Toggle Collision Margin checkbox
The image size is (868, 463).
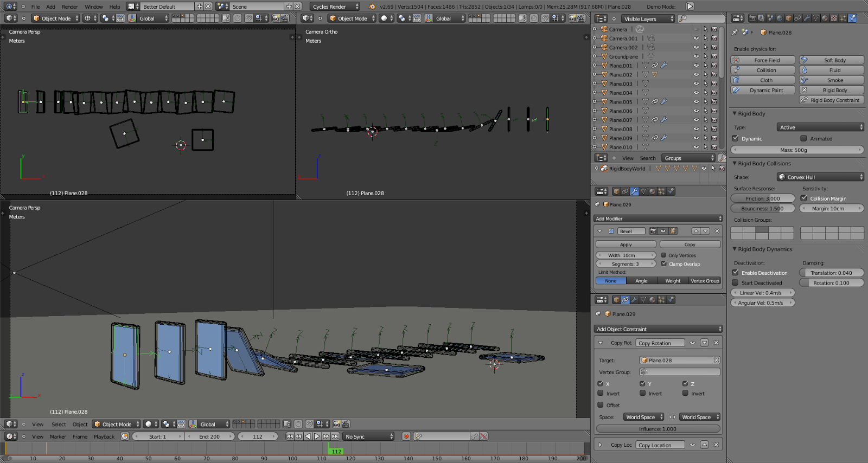coord(804,198)
